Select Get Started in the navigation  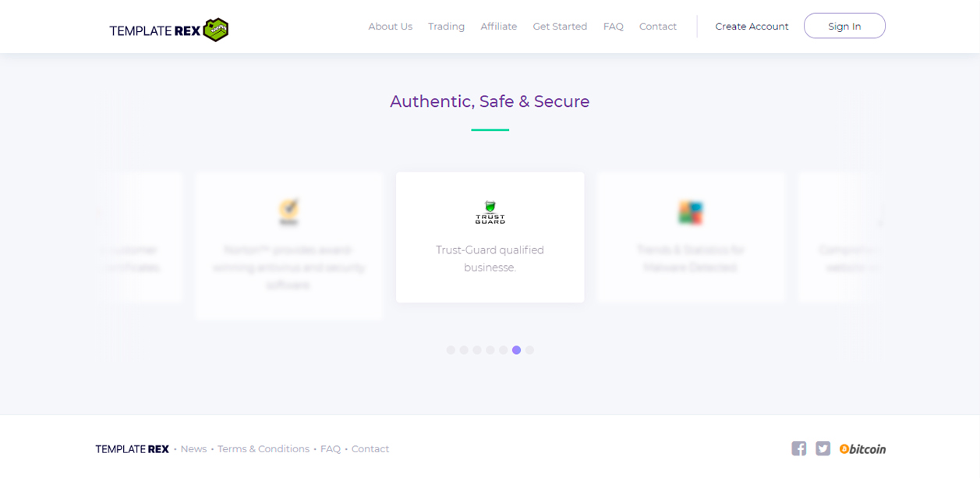560,27
